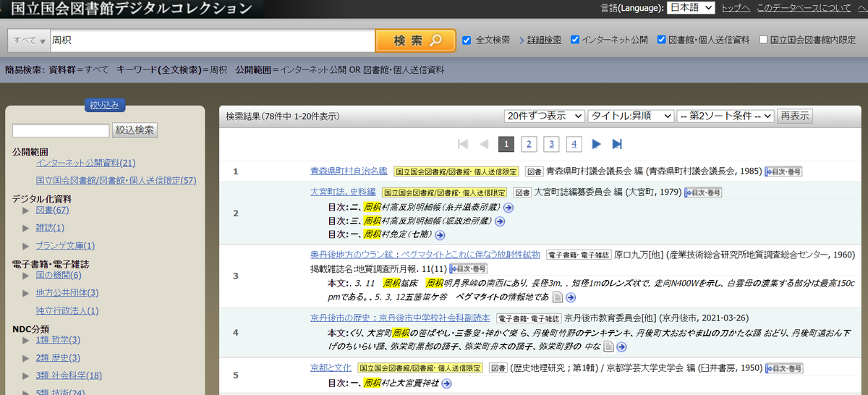This screenshot has height=395, width=868.
Task: Click arrow icon in ウラン鉱 result snippet
Action: tap(569, 297)
